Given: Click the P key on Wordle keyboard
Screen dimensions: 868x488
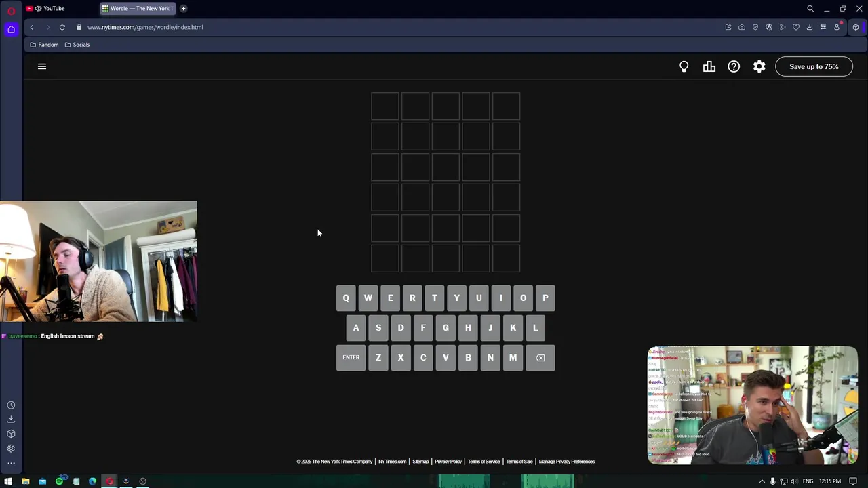Looking at the screenshot, I should point(545,298).
